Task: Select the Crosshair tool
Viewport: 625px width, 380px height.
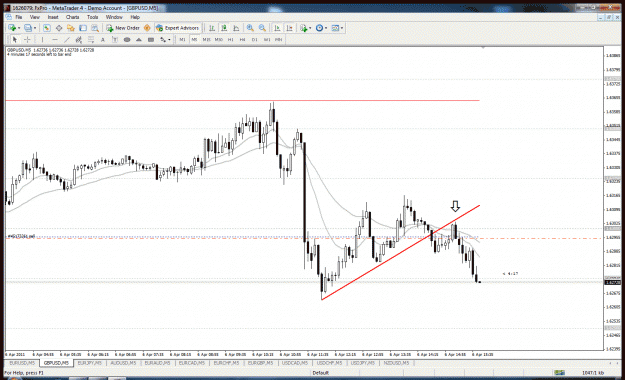Action: 27,39
